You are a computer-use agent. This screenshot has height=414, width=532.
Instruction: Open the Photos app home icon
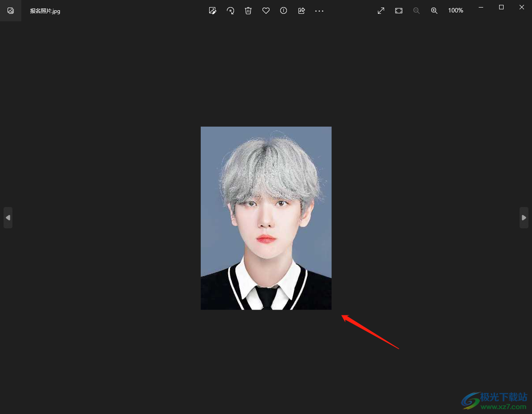tap(11, 11)
